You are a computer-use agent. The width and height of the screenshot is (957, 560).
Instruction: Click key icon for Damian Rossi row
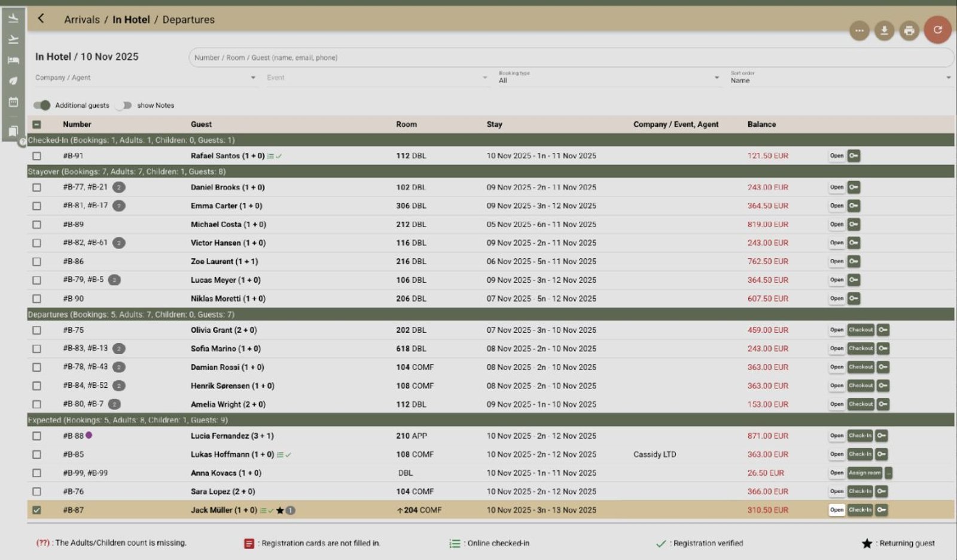pos(883,367)
